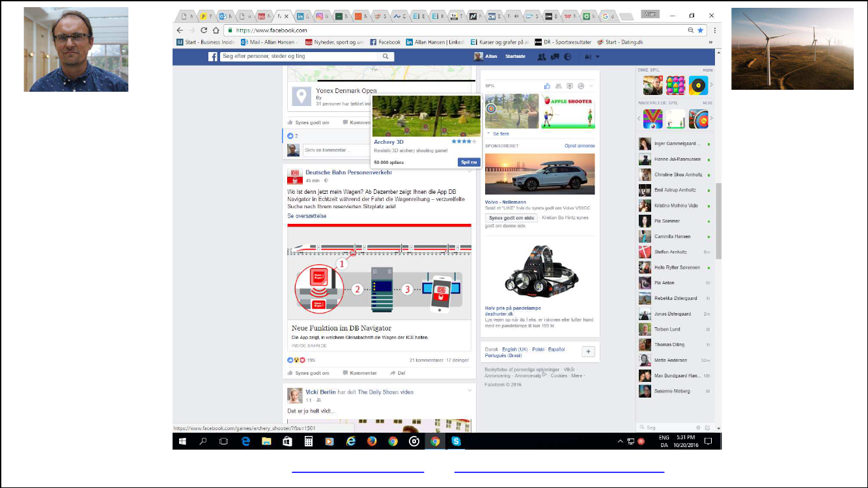Screen dimensions: 868x488
Task: Open the Facebook bookmark in bookmarks bar
Action: (x=385, y=42)
